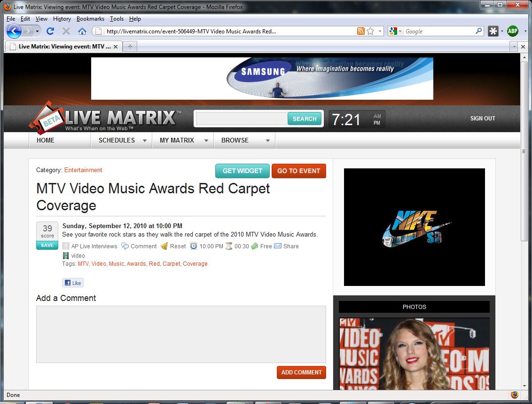Click the teal SEARCH button
Image resolution: width=532 pixels, height=404 pixels.
pos(305,119)
